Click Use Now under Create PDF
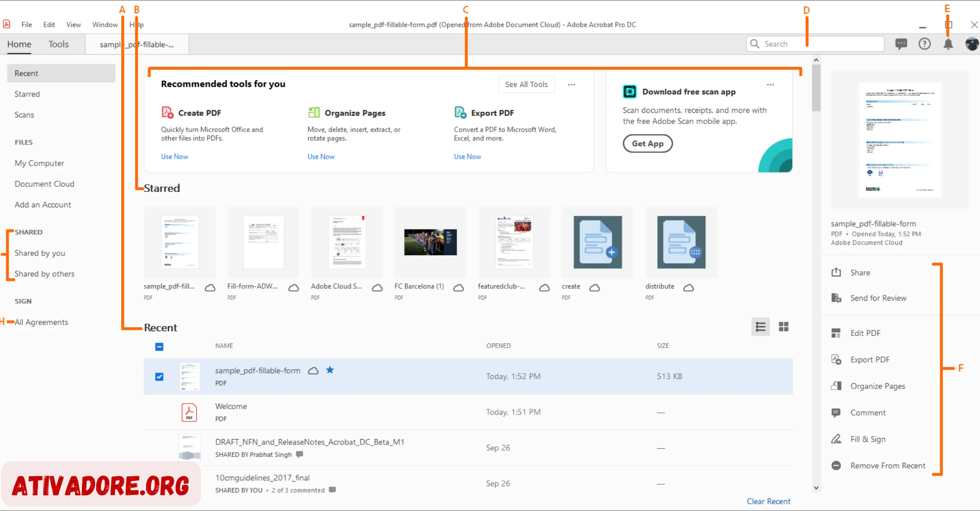Image resolution: width=980 pixels, height=511 pixels. 174,156
